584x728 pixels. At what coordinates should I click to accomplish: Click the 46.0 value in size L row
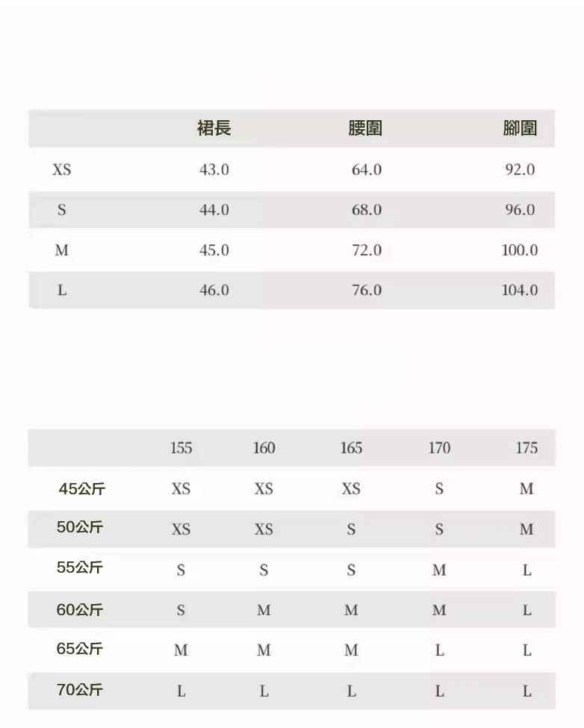[214, 290]
